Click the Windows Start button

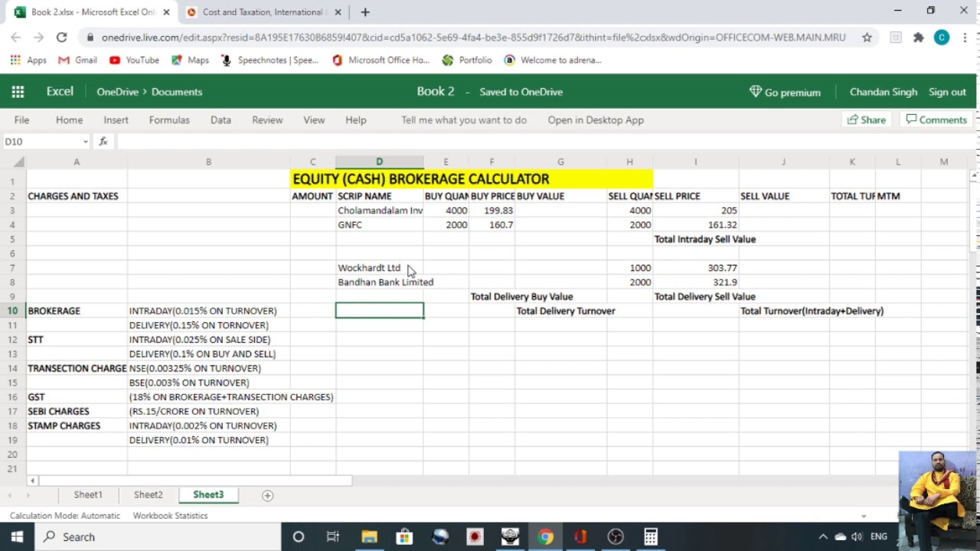pyautogui.click(x=17, y=536)
